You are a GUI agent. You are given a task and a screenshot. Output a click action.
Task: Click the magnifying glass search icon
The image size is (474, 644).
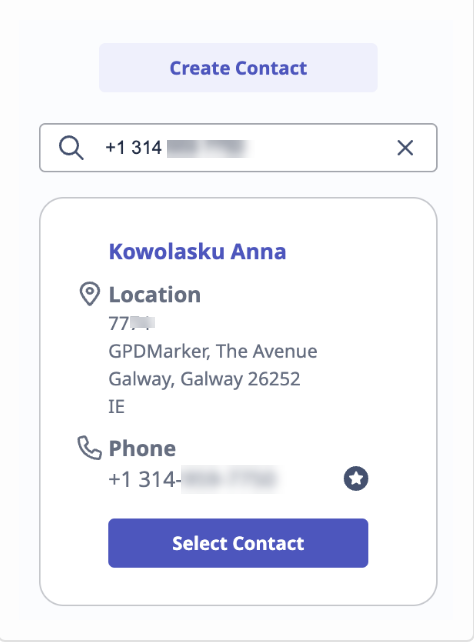tap(71, 148)
